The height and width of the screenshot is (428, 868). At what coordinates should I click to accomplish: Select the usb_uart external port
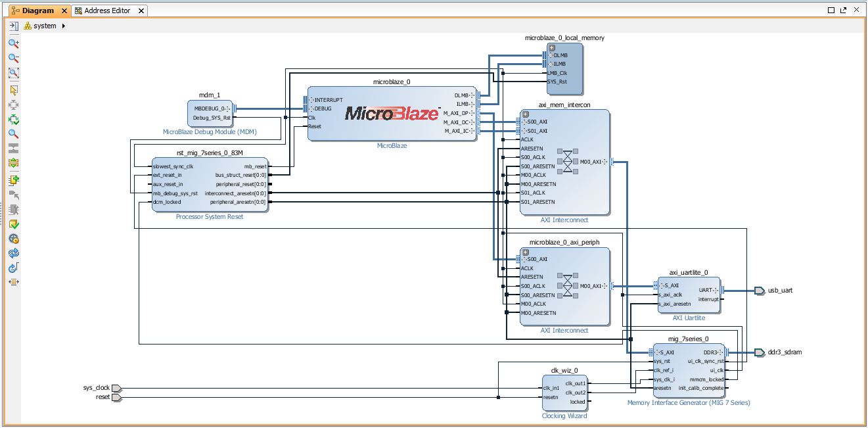[x=780, y=290]
